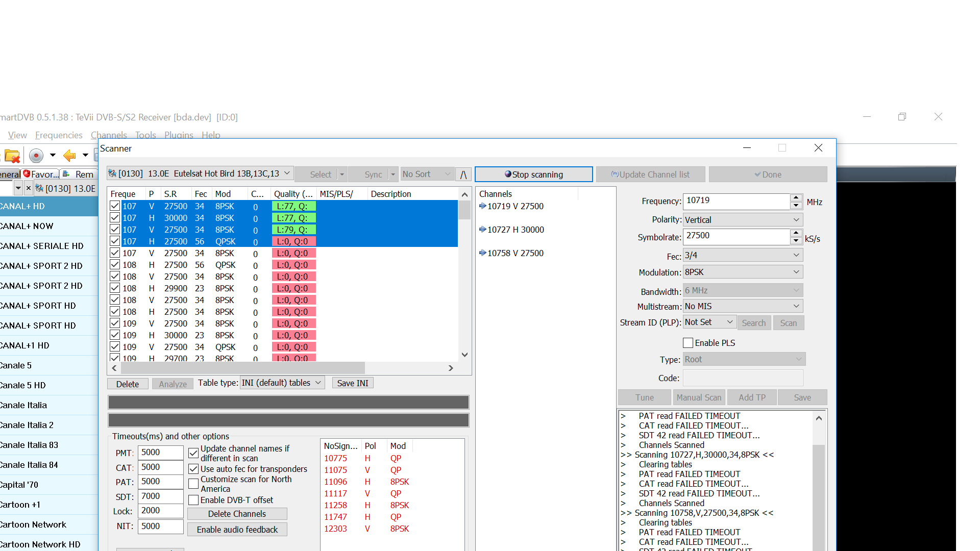Screen dimensions: 980x551
Task: Enable PLS checkbox
Action: (688, 343)
